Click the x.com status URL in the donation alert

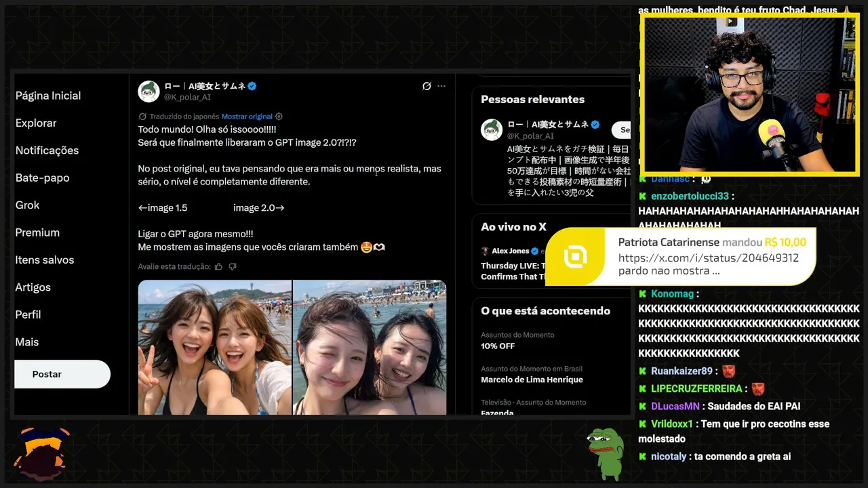[709, 258]
